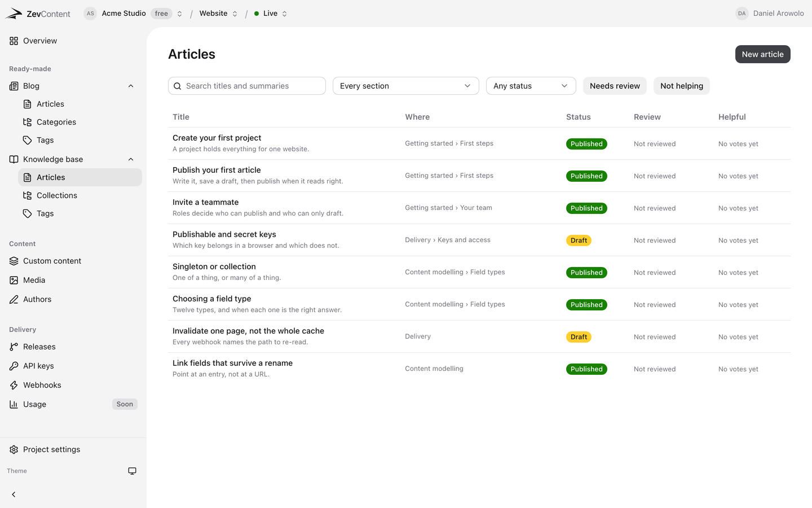
Task: Click the Webhooks lightning icon
Action: [x=14, y=385]
